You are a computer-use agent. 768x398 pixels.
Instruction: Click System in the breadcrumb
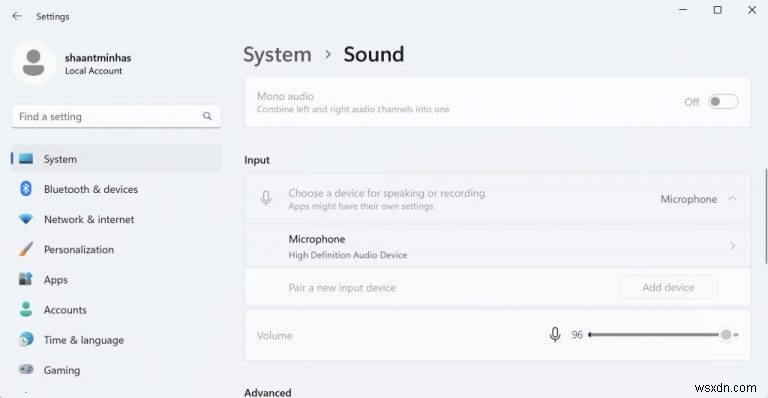point(277,54)
